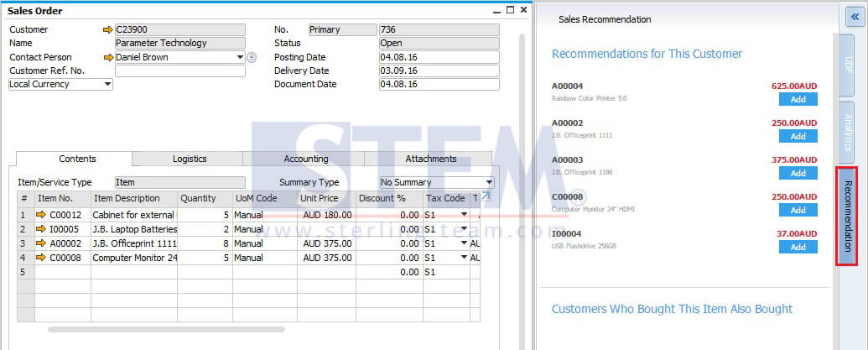Viewport: 868px width, 350px height.
Task: Switch to the Logistics tab
Action: tap(188, 159)
